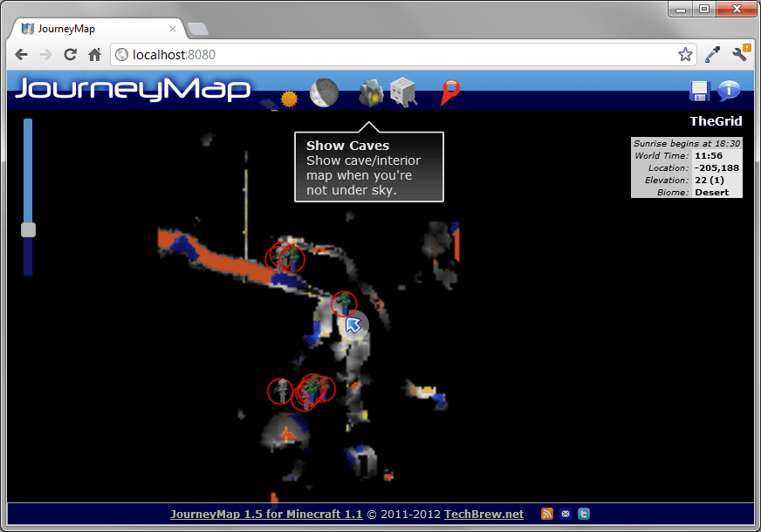Switch to the day map sun icon
This screenshot has width=761, height=532.
[290, 99]
